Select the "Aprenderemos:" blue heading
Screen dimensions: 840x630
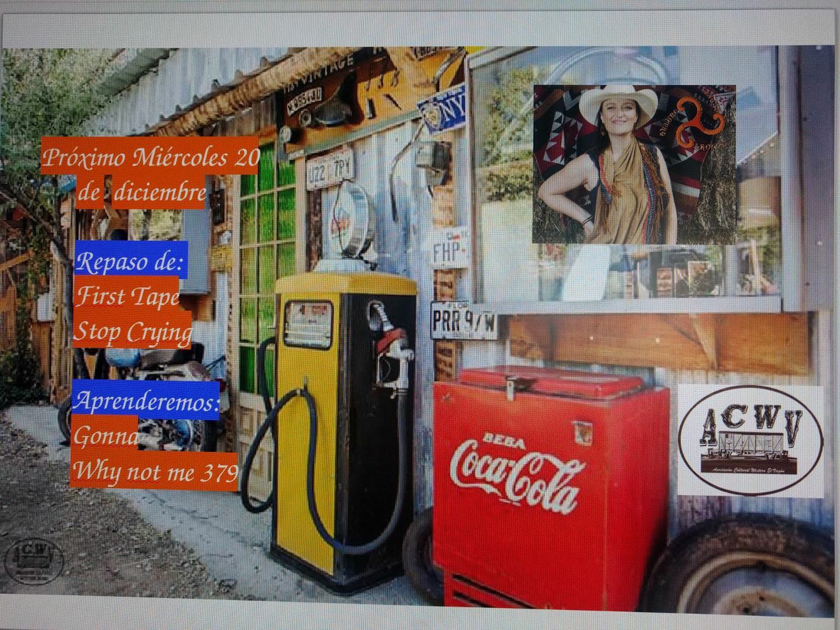(146, 401)
